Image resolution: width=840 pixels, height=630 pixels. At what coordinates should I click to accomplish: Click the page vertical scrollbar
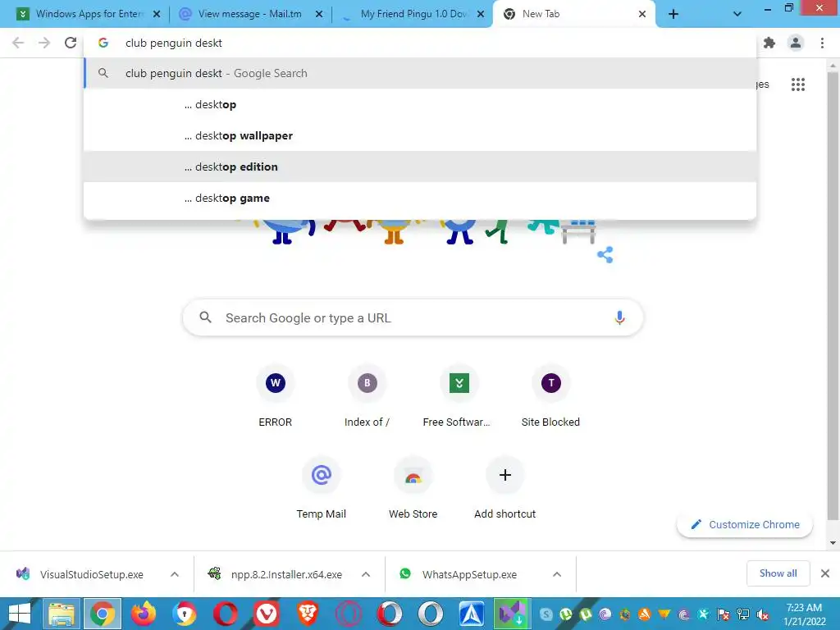[833, 295]
